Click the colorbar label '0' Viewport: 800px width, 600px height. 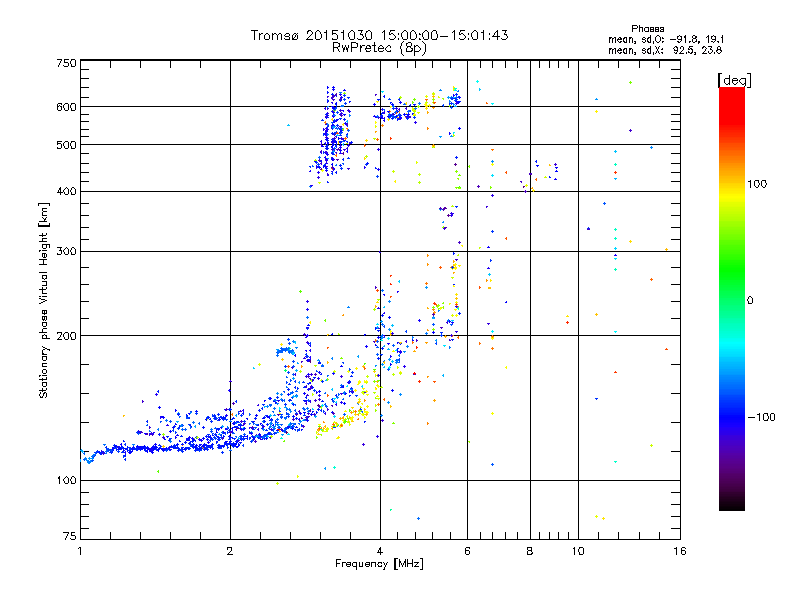[x=750, y=300]
